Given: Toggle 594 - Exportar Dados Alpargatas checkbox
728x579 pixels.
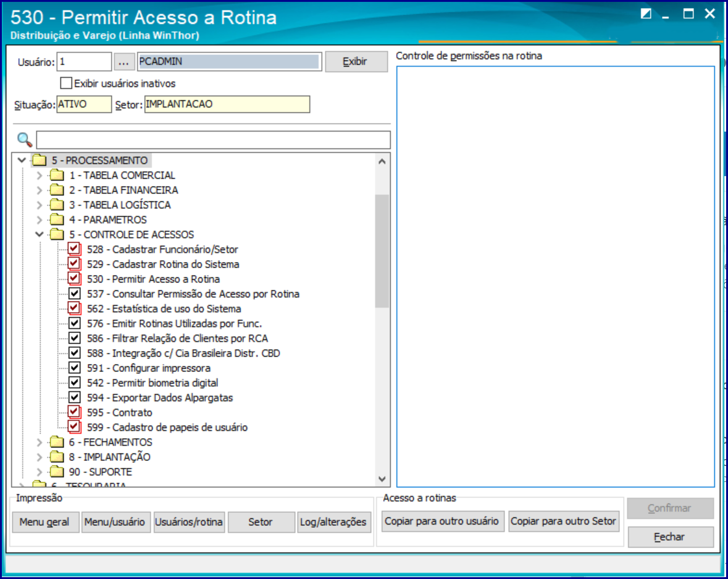Looking at the screenshot, I should [74, 398].
